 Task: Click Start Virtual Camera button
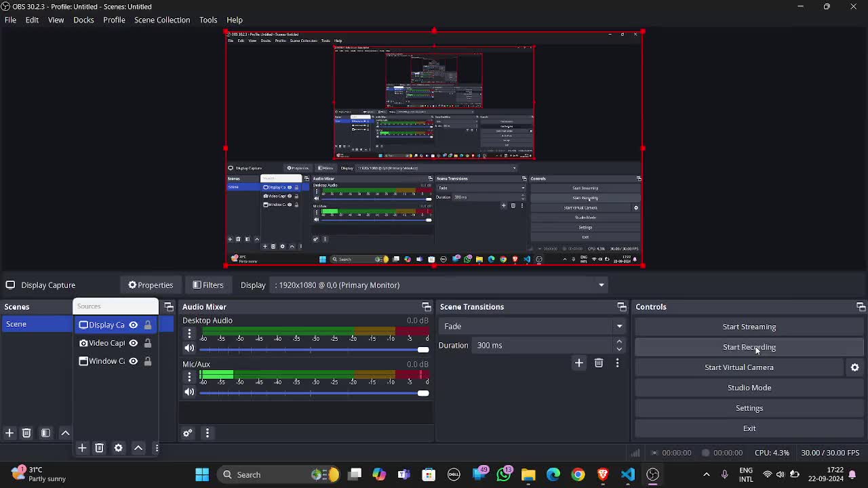coord(739,367)
